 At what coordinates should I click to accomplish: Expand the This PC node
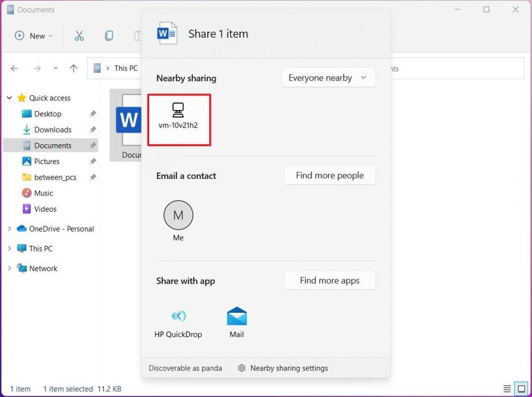click(x=10, y=249)
